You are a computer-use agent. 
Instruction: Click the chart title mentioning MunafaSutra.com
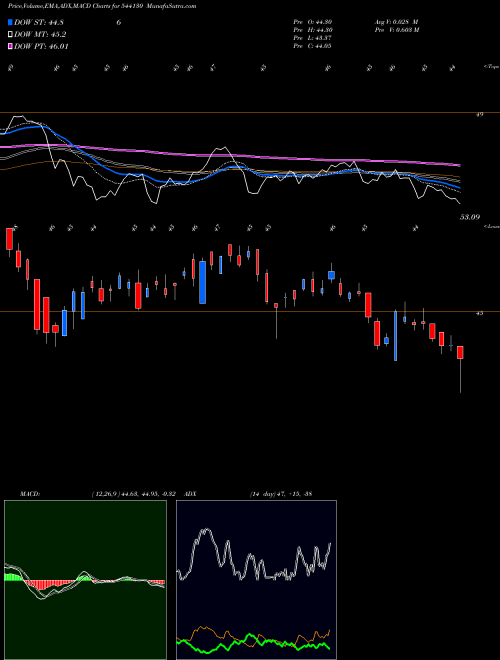[102, 6]
